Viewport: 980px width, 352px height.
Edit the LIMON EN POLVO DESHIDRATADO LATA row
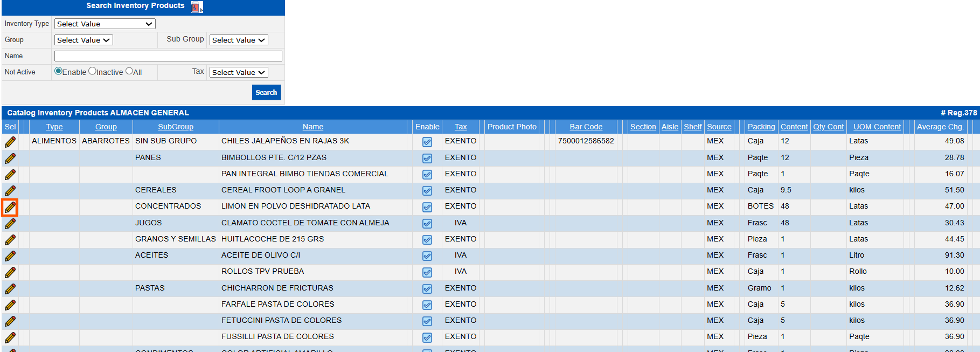(x=10, y=208)
